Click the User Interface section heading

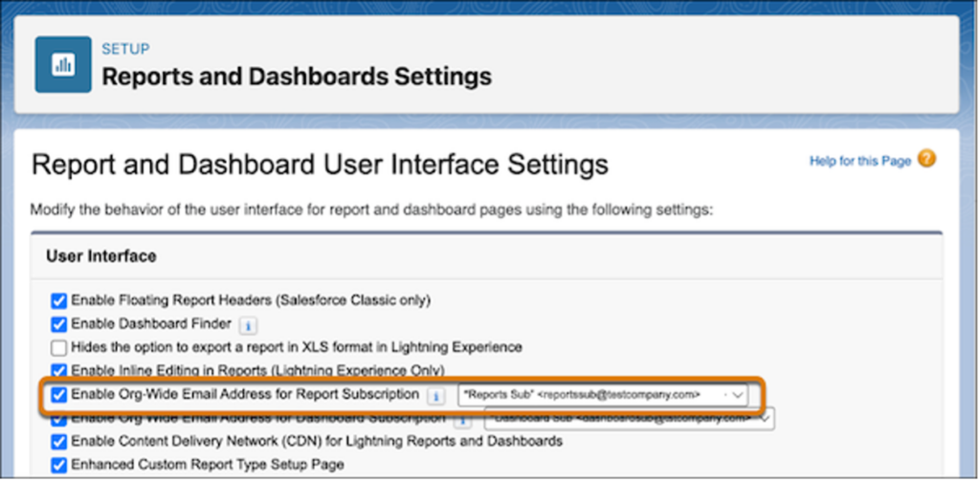coord(101,256)
